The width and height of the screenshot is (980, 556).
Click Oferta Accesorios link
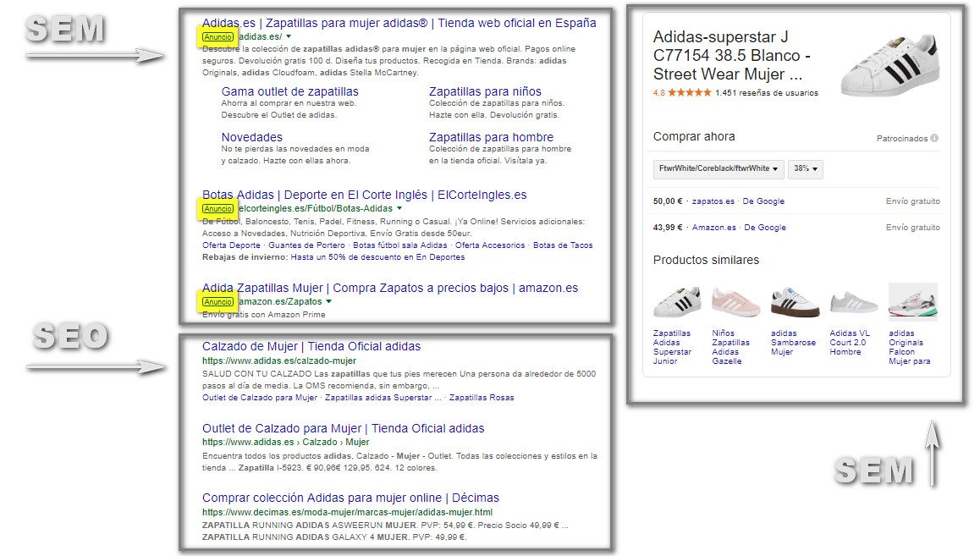point(490,245)
